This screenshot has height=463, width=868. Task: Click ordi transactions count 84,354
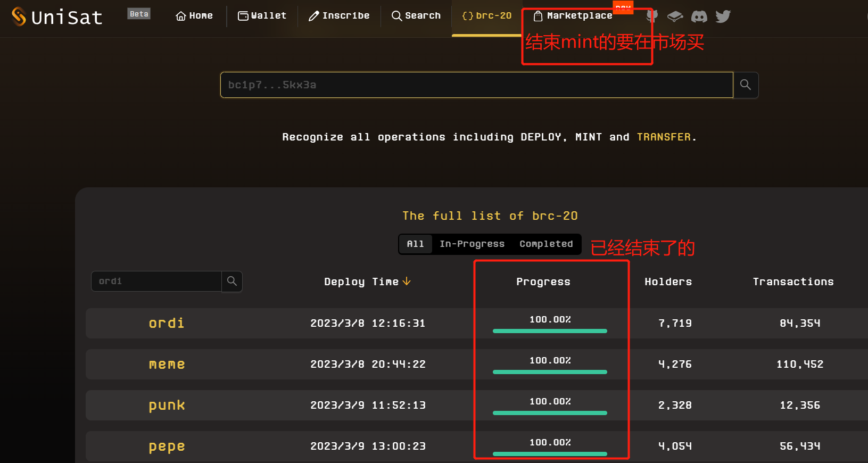pos(800,323)
